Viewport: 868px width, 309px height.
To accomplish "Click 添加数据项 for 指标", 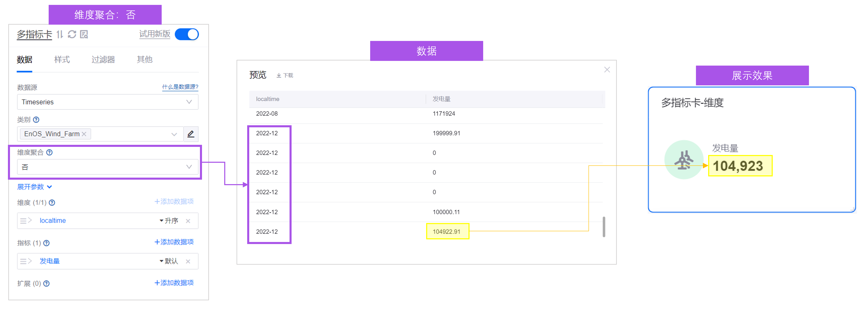I will click(x=174, y=242).
